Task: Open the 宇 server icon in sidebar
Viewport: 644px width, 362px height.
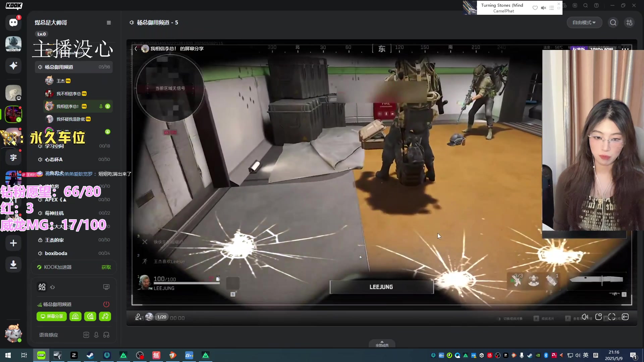Action: (13, 158)
